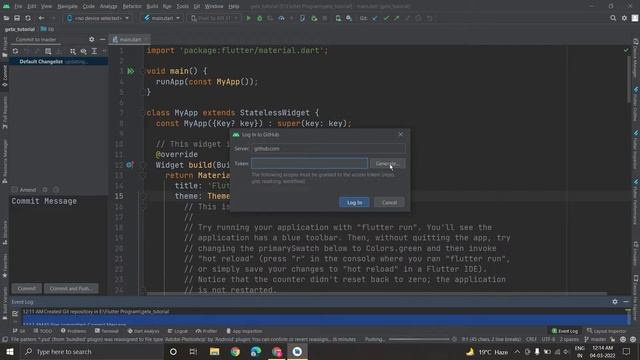Image resolution: width=640 pixels, height=360 pixels.
Task: Open the Navigate menu
Action: 67,6
